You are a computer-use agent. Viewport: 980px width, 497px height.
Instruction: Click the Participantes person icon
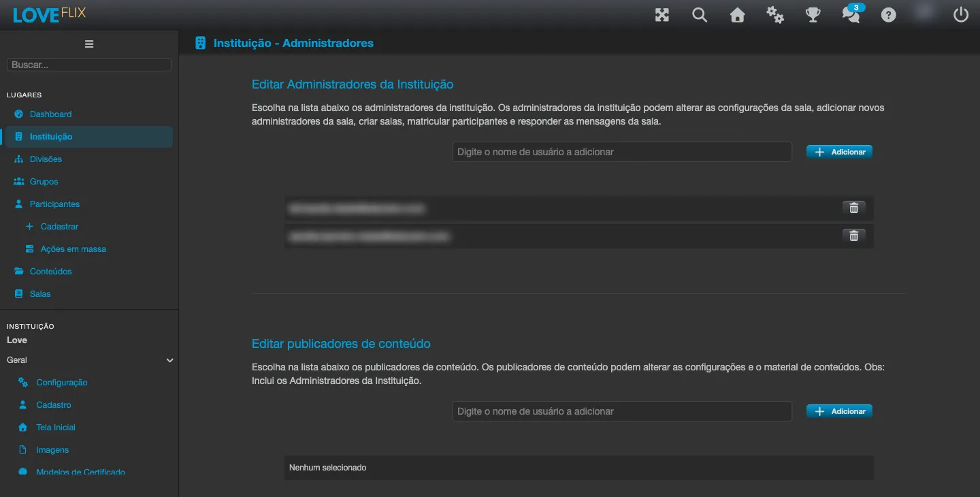pos(19,204)
